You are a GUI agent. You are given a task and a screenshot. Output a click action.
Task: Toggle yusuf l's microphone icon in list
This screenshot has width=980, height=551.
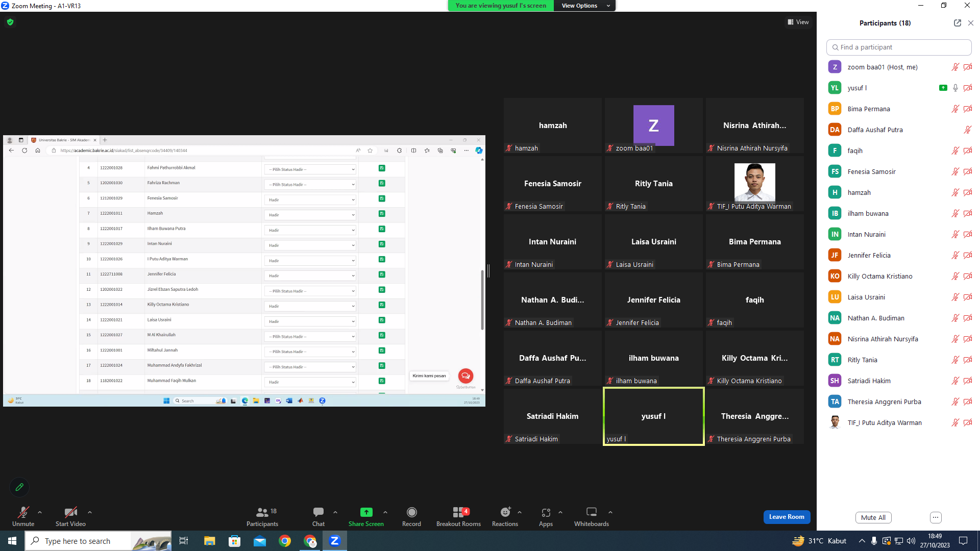tap(955, 88)
